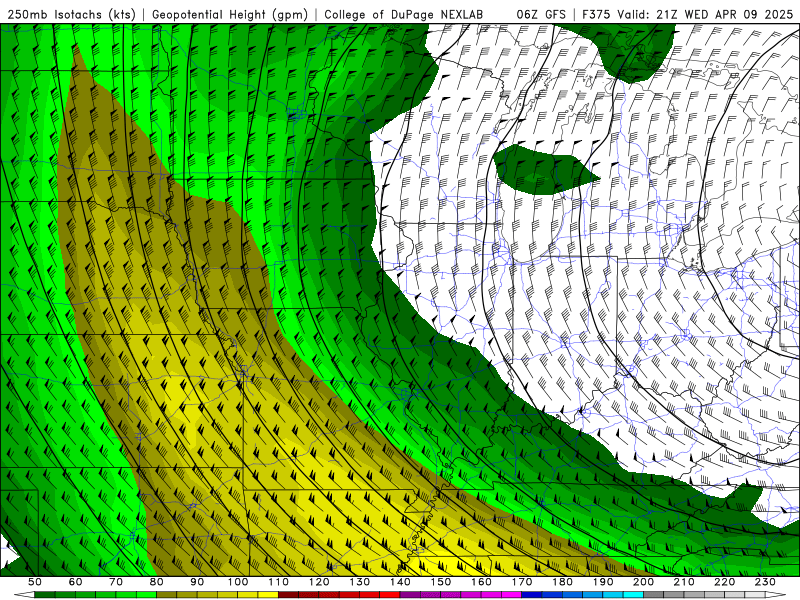Viewport: 800px width, 600px height.
Task: Click the right arrow end of the color bar
Action: (776, 595)
